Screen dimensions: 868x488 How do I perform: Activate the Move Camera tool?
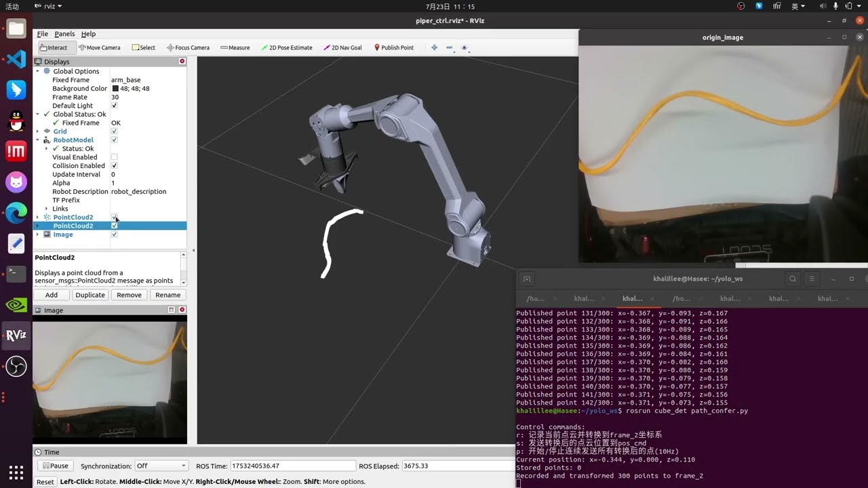coord(99,47)
